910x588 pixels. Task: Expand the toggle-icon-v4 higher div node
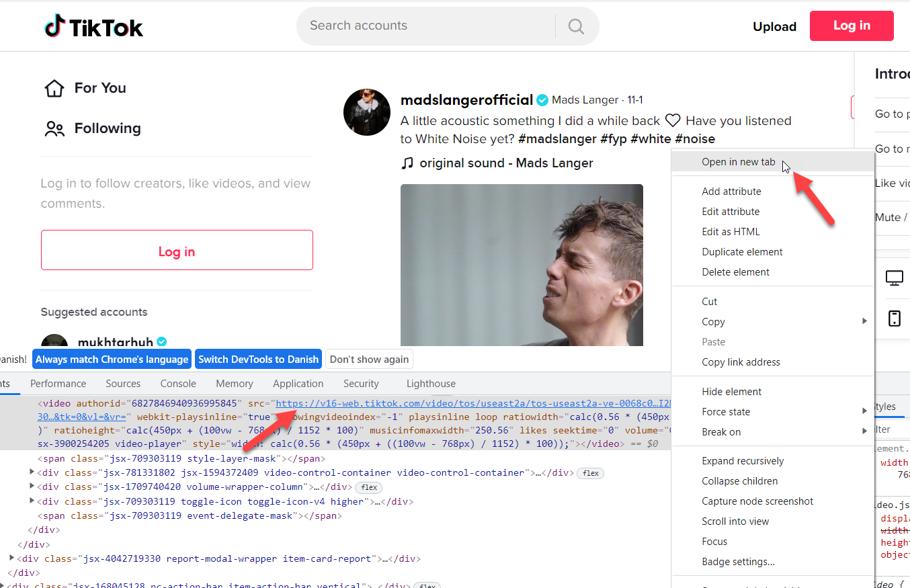coord(32,501)
